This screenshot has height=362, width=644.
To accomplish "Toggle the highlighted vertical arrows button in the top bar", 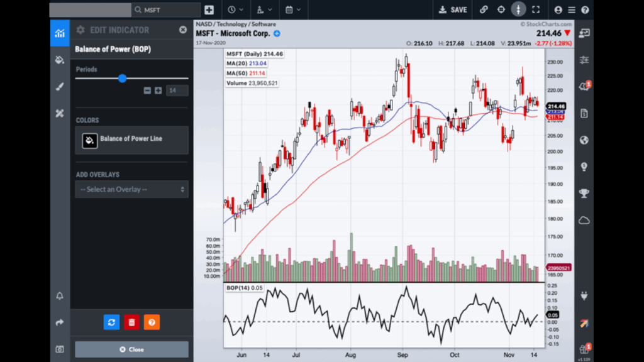I will 518,9.
